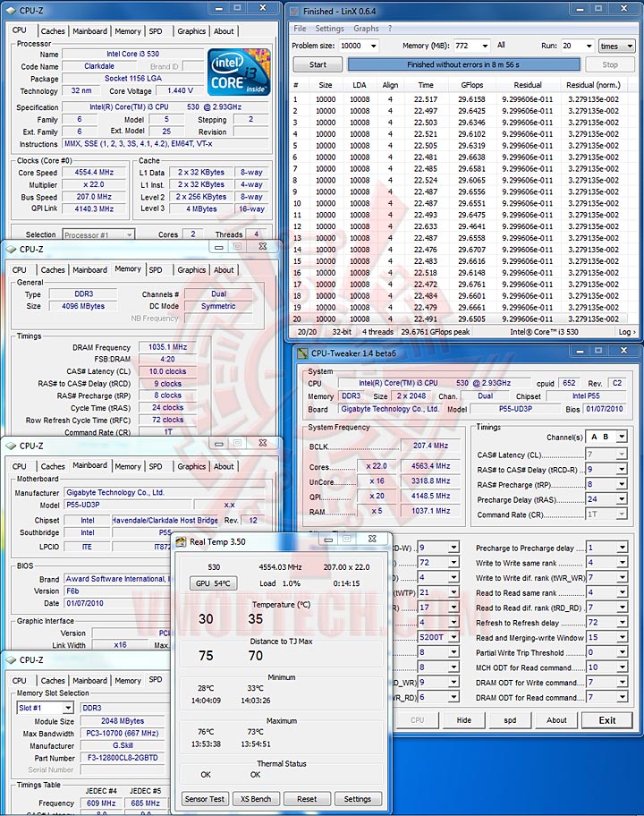Expand Run count dropdown in LinX

(589, 46)
